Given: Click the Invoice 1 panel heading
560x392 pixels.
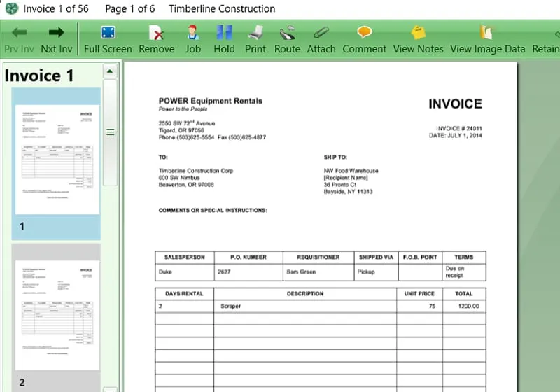Looking at the screenshot, I should 39,76.
